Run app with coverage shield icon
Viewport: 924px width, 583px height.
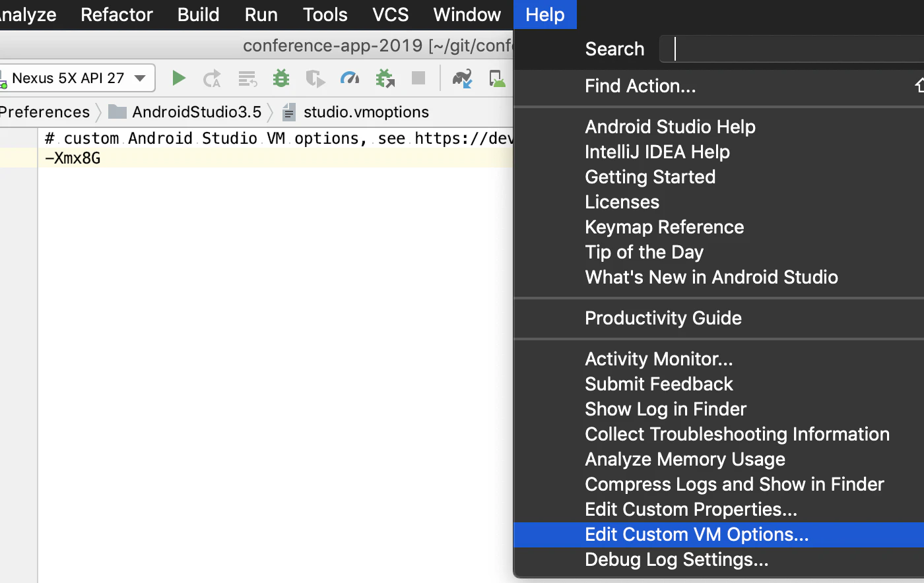coord(315,78)
